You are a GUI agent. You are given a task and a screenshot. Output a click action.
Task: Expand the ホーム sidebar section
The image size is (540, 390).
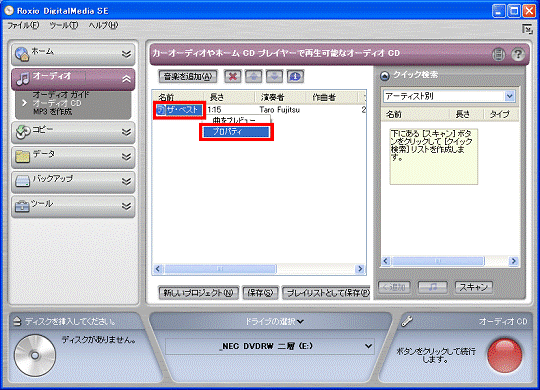[x=126, y=54]
